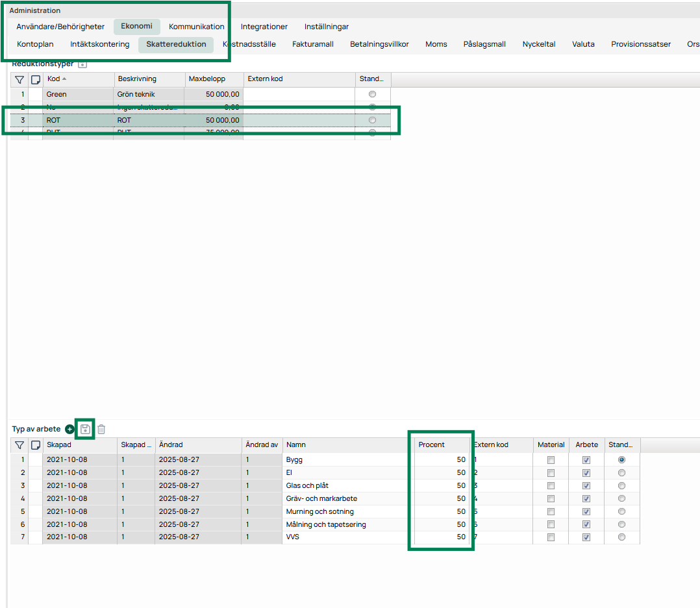
Task: Click the Procent field for Glas och plåt
Action: coord(442,485)
